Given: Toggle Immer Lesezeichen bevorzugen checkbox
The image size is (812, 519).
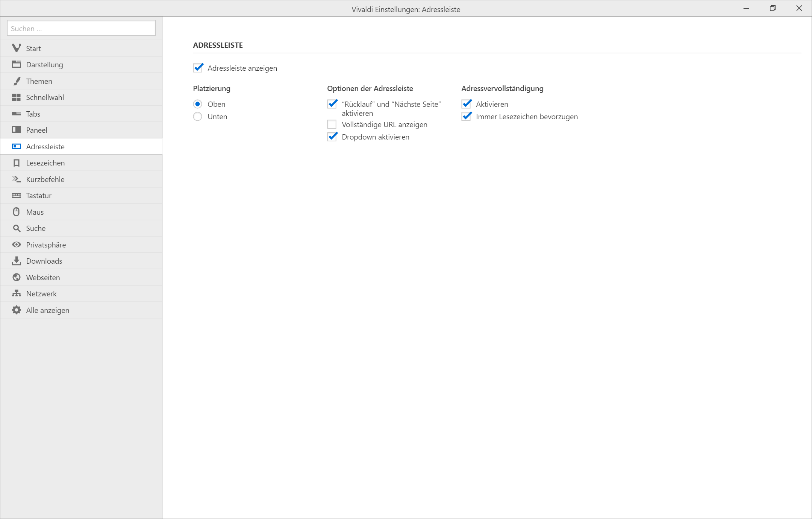Looking at the screenshot, I should click(x=466, y=117).
